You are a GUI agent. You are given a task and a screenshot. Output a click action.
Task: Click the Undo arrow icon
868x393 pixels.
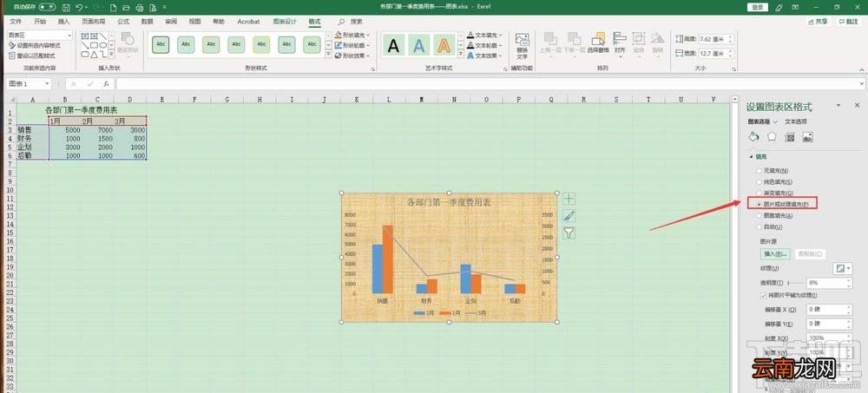coord(80,7)
